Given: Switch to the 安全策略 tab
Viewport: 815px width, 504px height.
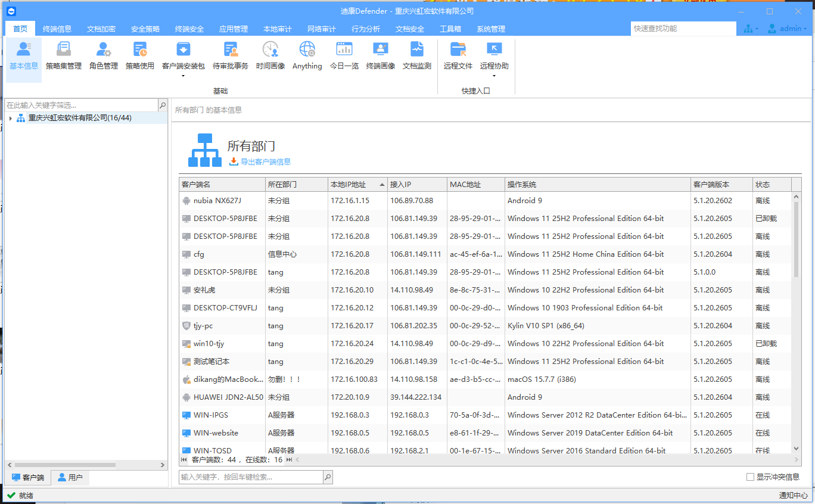Looking at the screenshot, I should [x=145, y=29].
